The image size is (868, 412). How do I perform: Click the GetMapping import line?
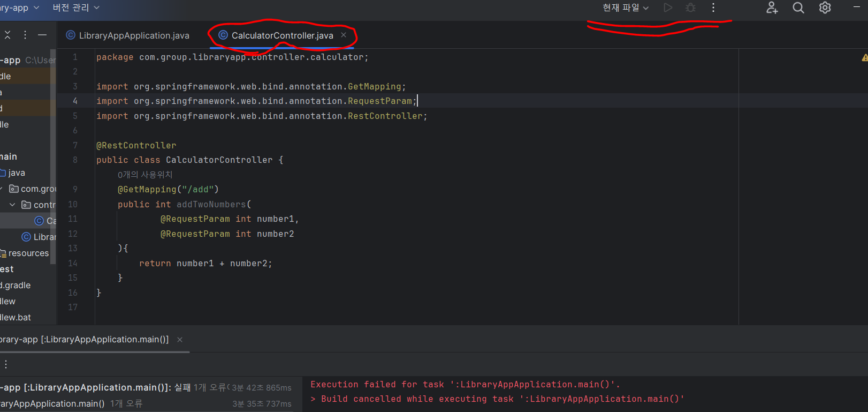pos(251,87)
